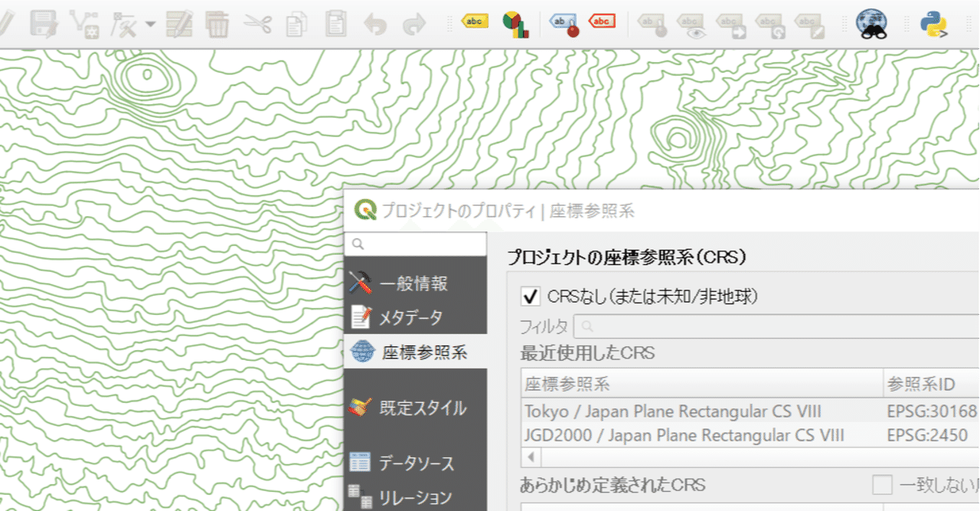Click the 参照系ID column header

(x=932, y=383)
